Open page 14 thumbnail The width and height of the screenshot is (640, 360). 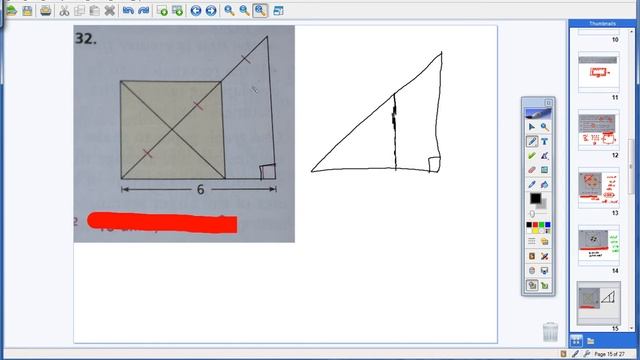pyautogui.click(x=598, y=246)
